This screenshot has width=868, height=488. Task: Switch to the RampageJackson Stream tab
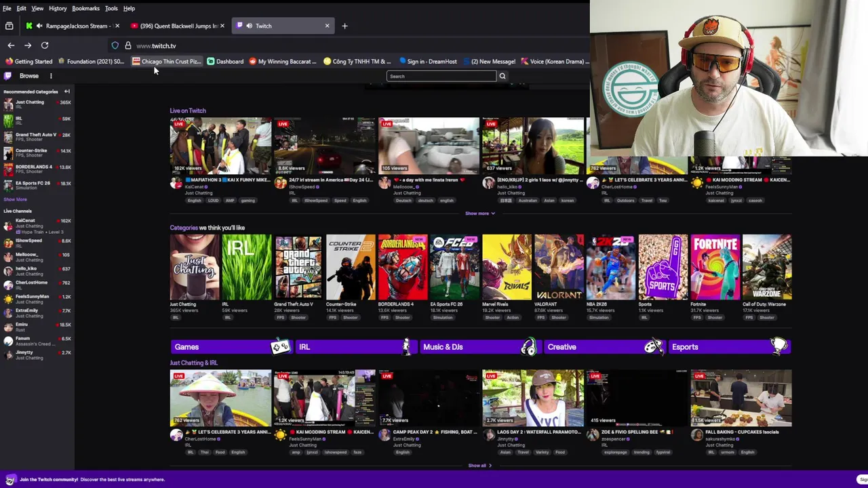click(73, 26)
